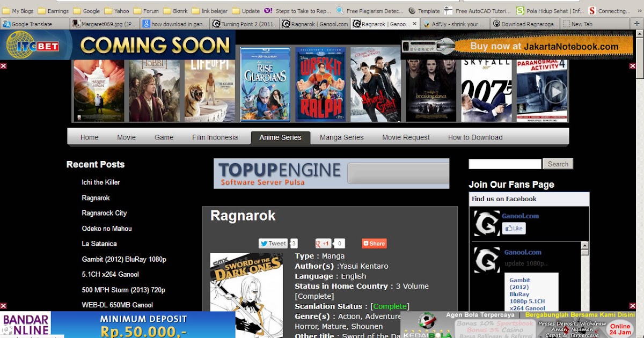Screen dimensions: 644x338
Task: Open Steps to Take to Rep bookmark
Action: [298, 11]
